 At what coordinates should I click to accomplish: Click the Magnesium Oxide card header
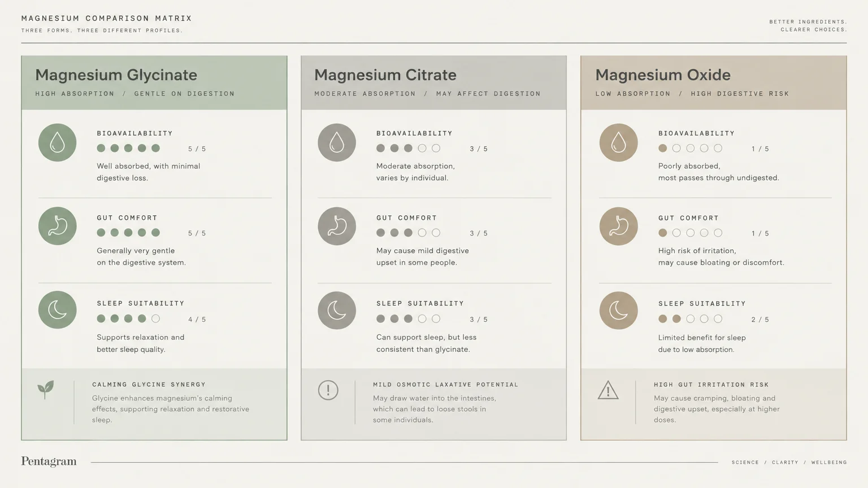coord(713,82)
